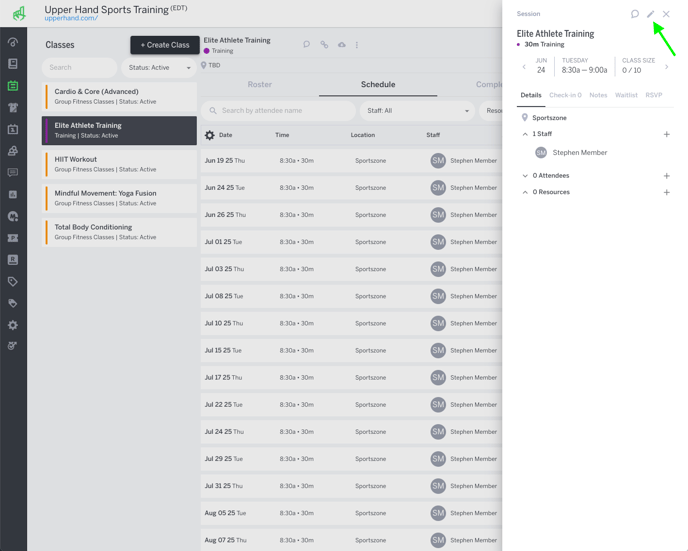Image resolution: width=688 pixels, height=551 pixels.
Task: Click Stephen Member in session staff list
Action: [580, 153]
